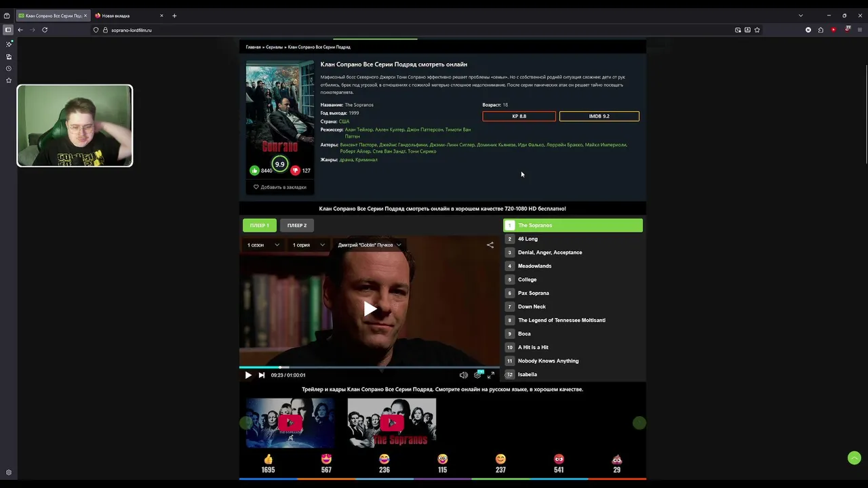This screenshot has width=868, height=488.
Task: Open the sidebar history clock icon
Action: pyautogui.click(x=9, y=68)
